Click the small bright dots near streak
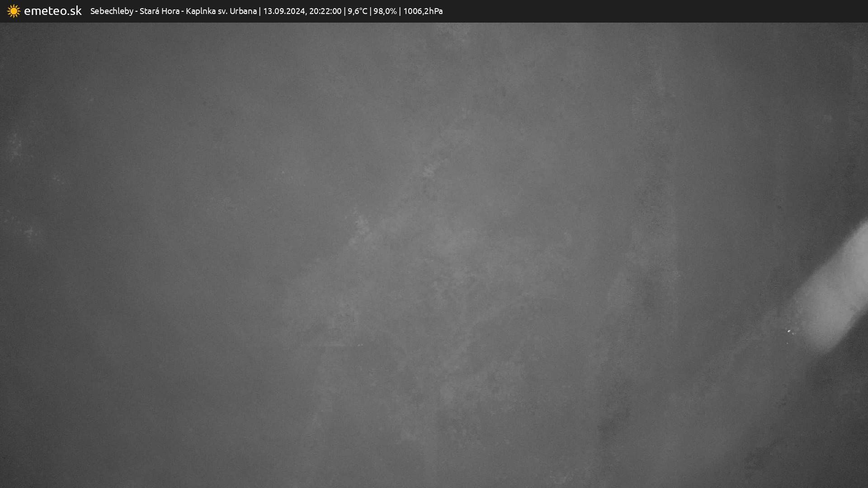The width and height of the screenshot is (868, 488). (790, 332)
